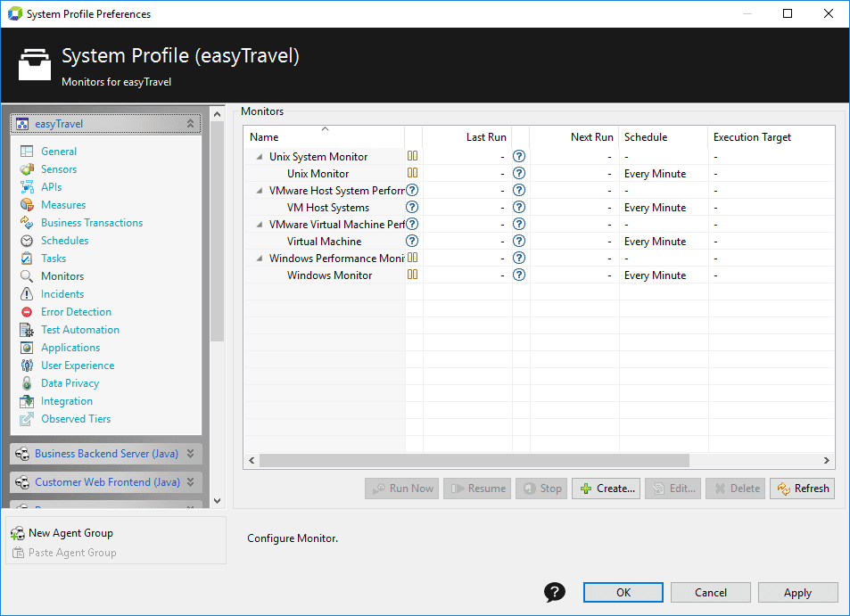Open the Observed Tiers page
The width and height of the screenshot is (850, 616).
coord(76,419)
